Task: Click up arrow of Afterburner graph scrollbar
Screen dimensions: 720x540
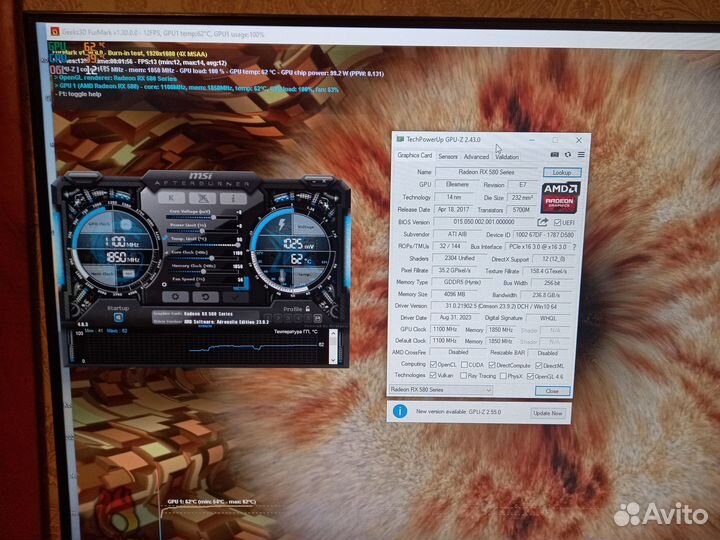Action: [x=333, y=332]
